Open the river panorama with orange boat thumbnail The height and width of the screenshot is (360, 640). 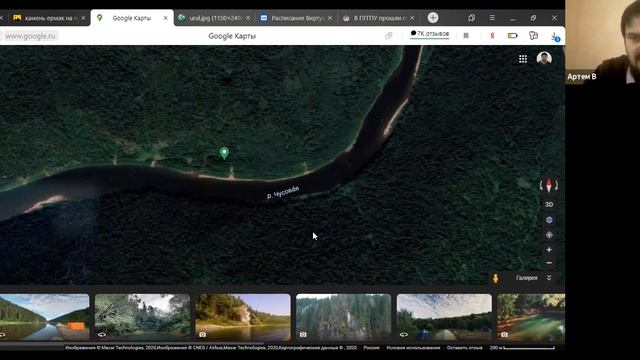click(44, 317)
